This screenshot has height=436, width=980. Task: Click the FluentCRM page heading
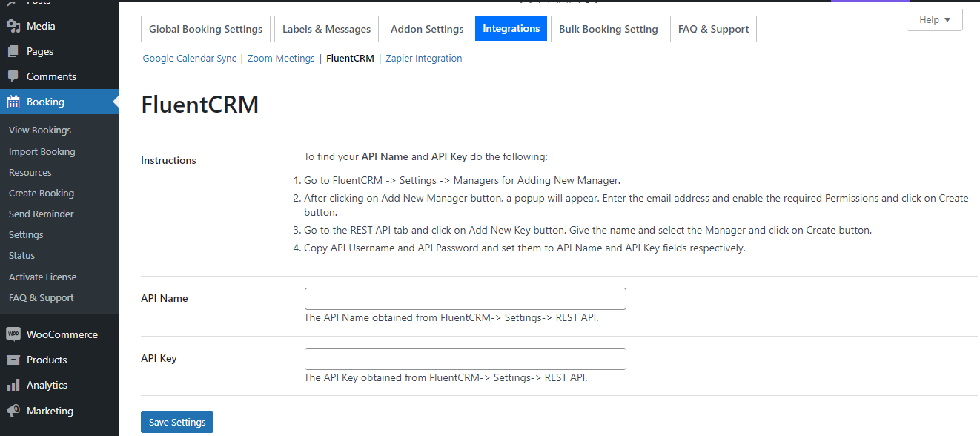(x=200, y=105)
